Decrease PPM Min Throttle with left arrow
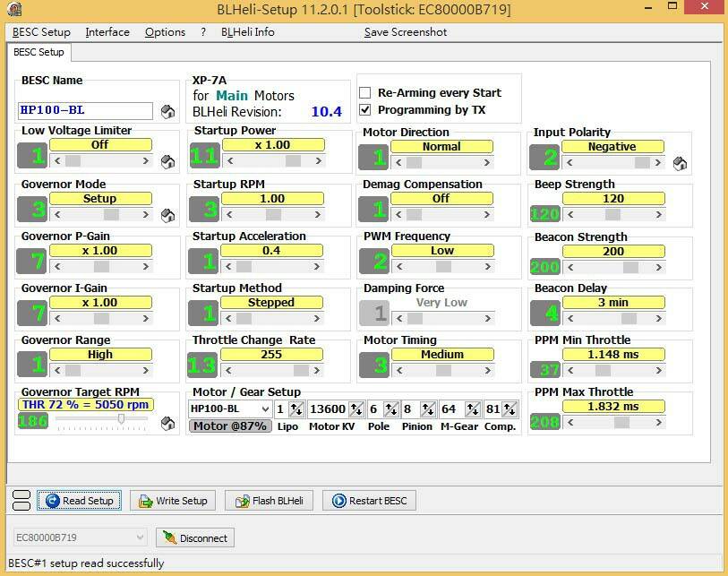 pyautogui.click(x=570, y=371)
